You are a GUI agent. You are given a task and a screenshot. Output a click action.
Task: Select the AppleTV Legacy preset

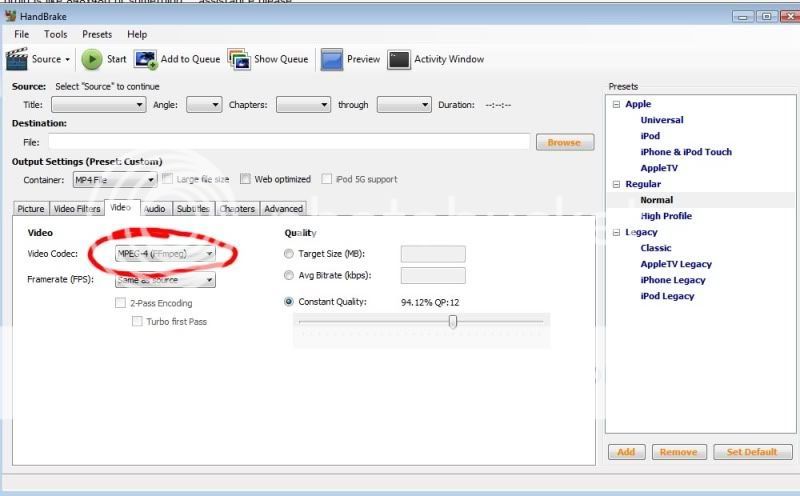point(676,264)
